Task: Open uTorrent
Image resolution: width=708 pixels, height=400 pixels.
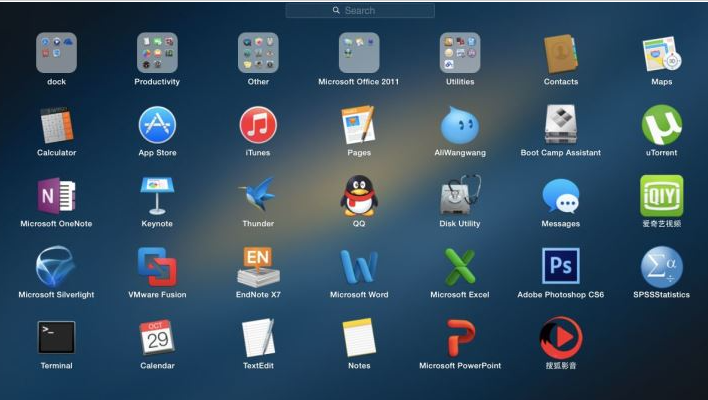Action: [x=662, y=125]
